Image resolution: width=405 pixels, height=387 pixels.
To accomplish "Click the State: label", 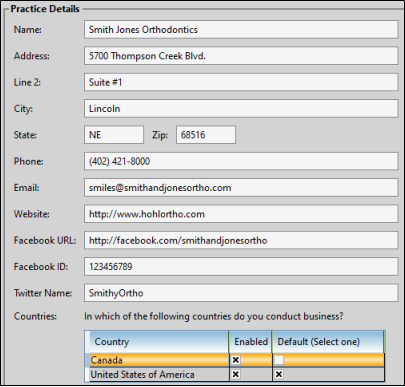I will 25,135.
